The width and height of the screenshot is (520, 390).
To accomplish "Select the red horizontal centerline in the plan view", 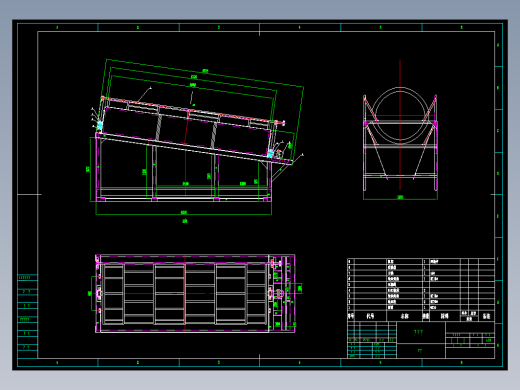I will tap(185, 293).
